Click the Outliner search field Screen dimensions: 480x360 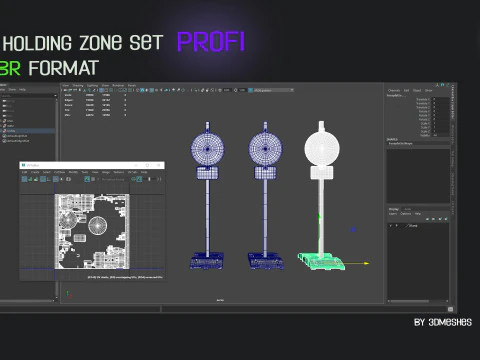coord(27,96)
